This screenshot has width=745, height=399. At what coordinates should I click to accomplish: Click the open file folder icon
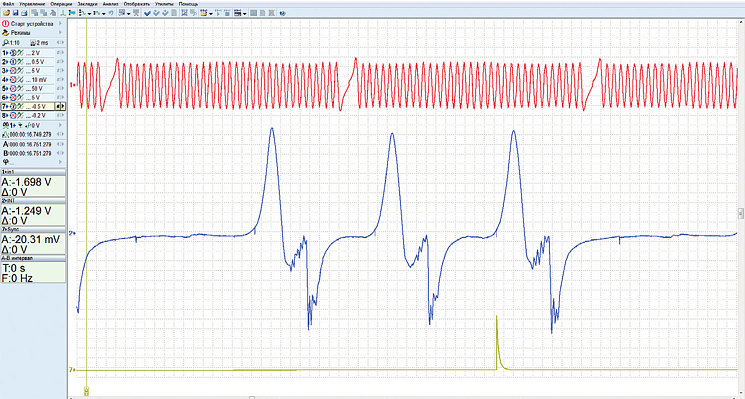(7, 13)
